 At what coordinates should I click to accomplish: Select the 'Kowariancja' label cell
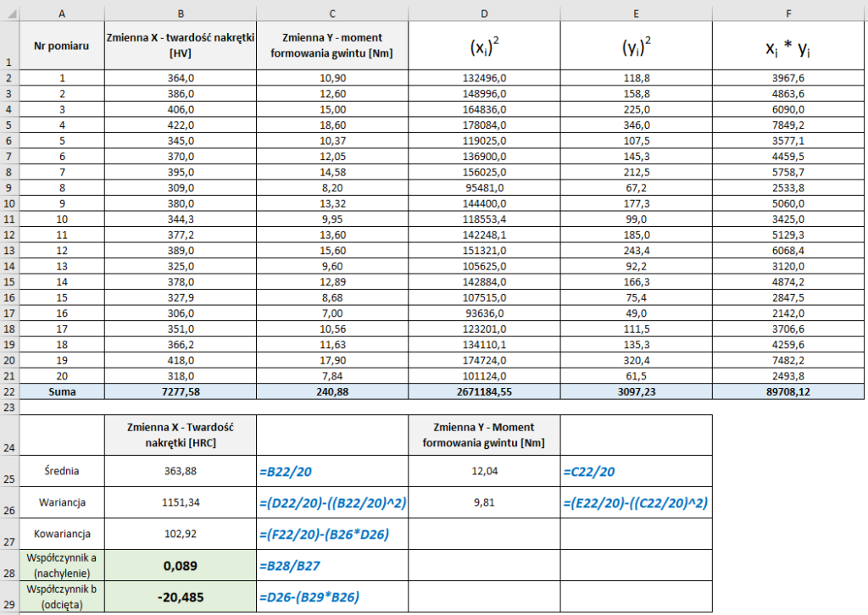pos(61,535)
